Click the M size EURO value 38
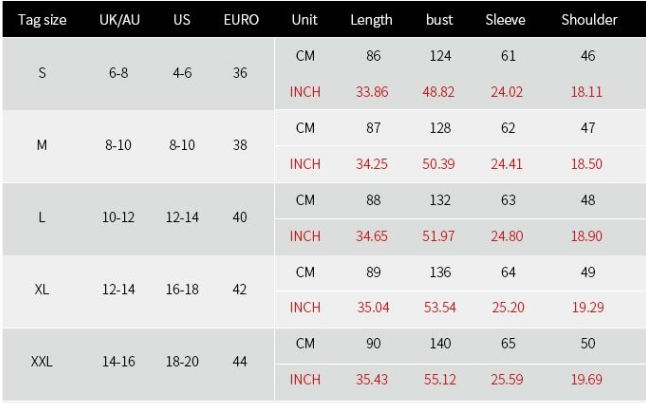This screenshot has width=646, height=403. coord(240,145)
